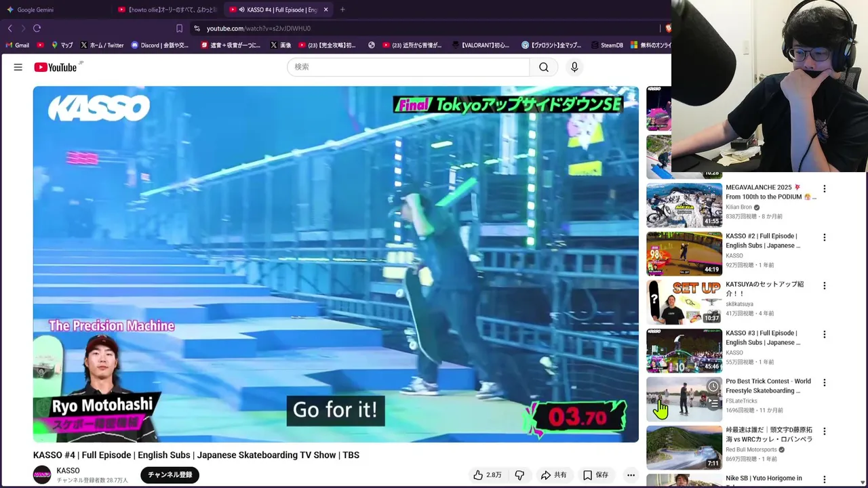868x488 pixels.
Task: Open the Gmail bookmark
Action: pos(17,45)
